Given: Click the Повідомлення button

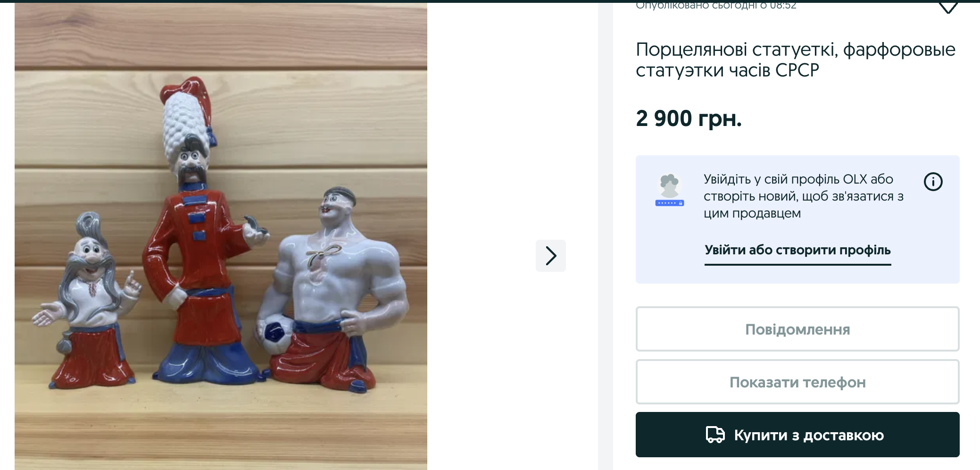Looking at the screenshot, I should coord(797,329).
